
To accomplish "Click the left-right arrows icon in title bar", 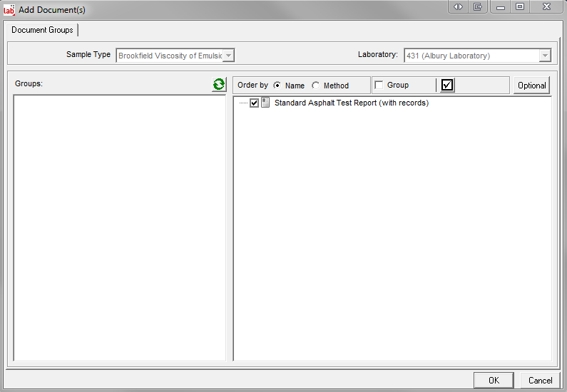I will pos(458,6).
